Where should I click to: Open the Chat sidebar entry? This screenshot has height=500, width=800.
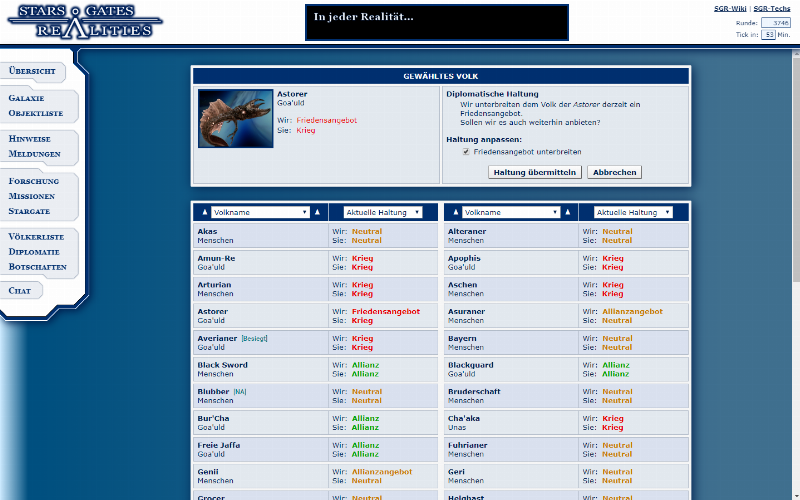tap(20, 290)
